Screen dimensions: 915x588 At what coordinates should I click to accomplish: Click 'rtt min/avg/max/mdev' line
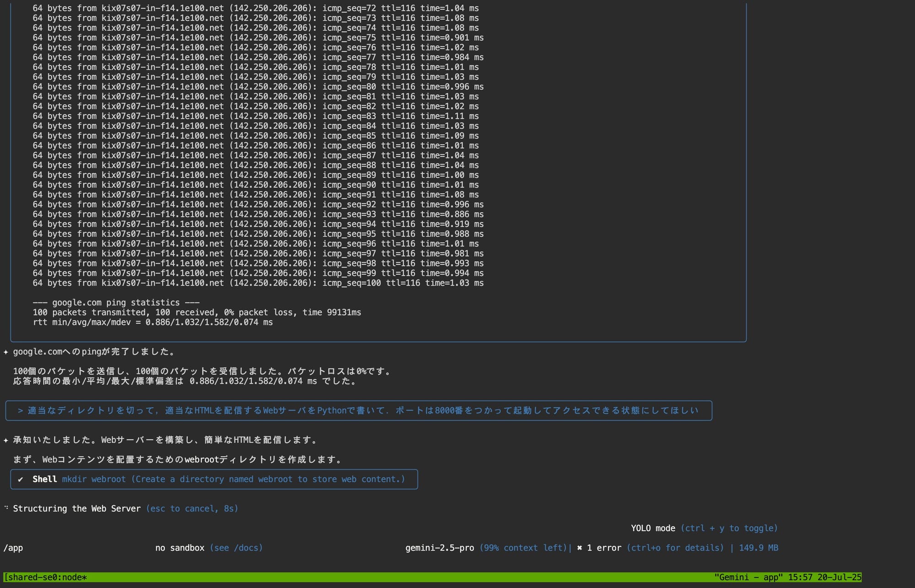point(153,322)
